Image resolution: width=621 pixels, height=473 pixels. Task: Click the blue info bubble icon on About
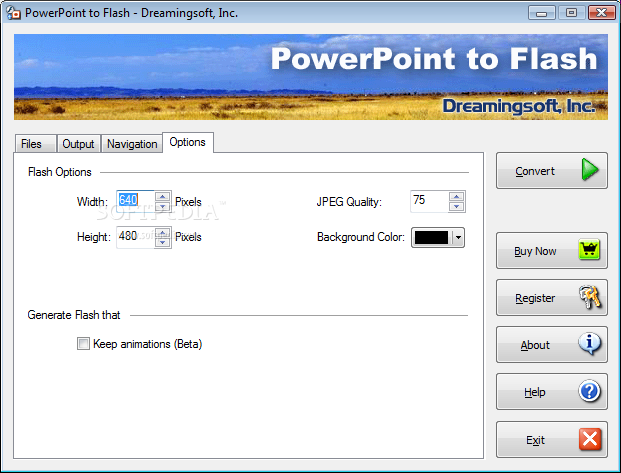point(589,343)
